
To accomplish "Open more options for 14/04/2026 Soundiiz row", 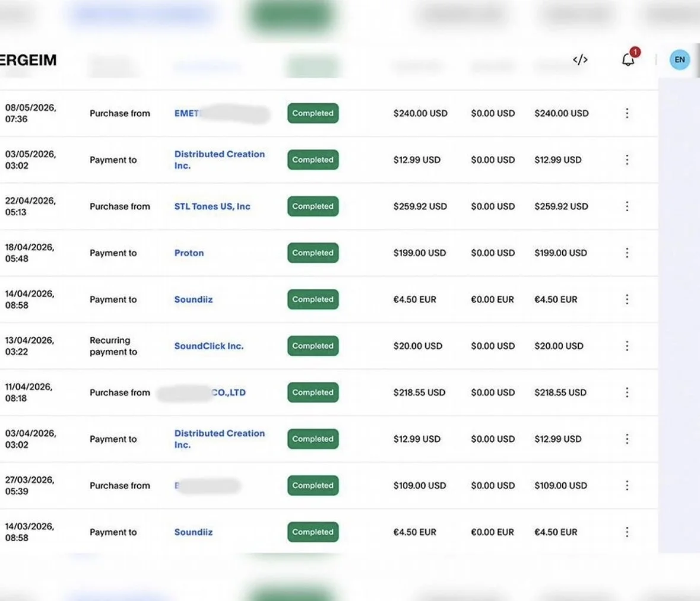I will [627, 300].
